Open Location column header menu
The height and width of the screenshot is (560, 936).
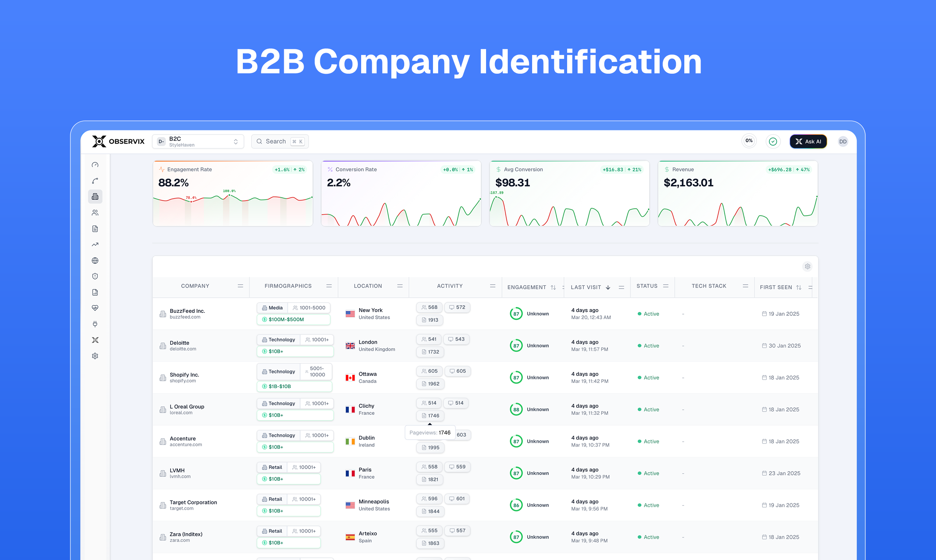[400, 286]
